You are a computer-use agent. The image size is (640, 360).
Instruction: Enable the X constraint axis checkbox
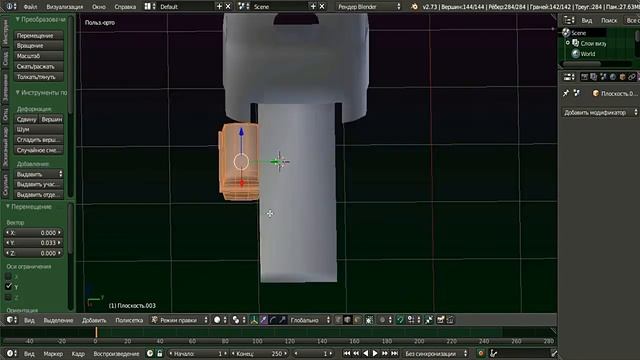click(8, 276)
